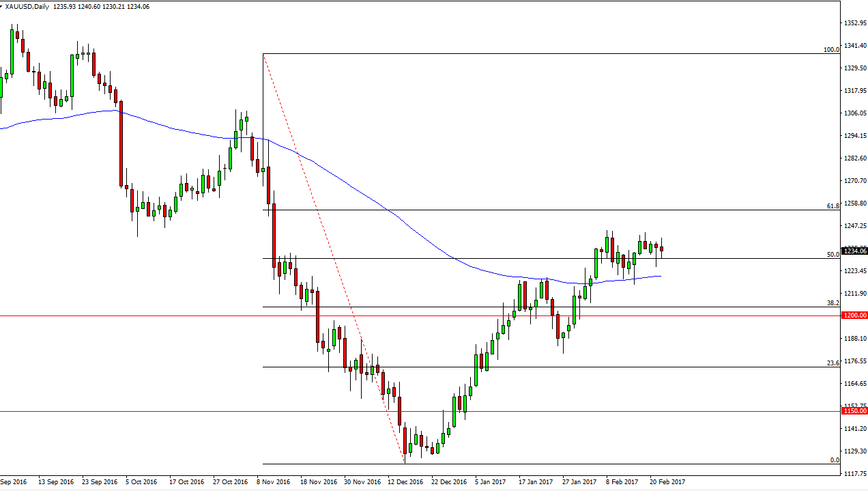
Task: Select the red 1200.00 price level label
Action: pos(854,316)
